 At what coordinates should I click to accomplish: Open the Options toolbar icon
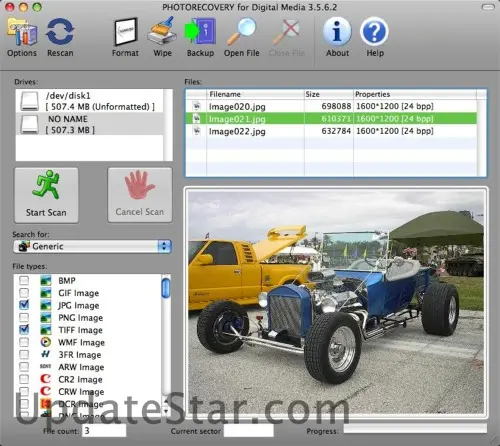tap(22, 31)
